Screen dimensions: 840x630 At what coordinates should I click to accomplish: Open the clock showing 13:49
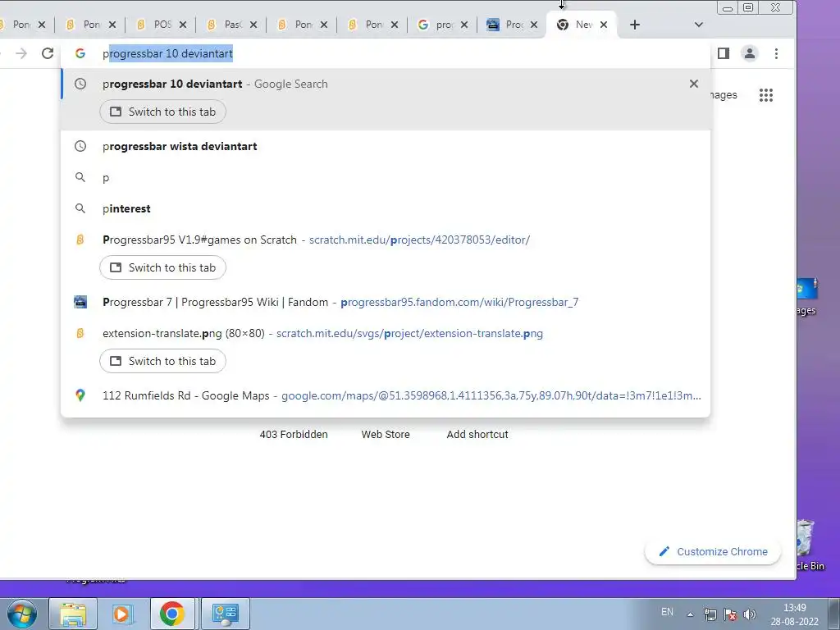click(x=794, y=614)
